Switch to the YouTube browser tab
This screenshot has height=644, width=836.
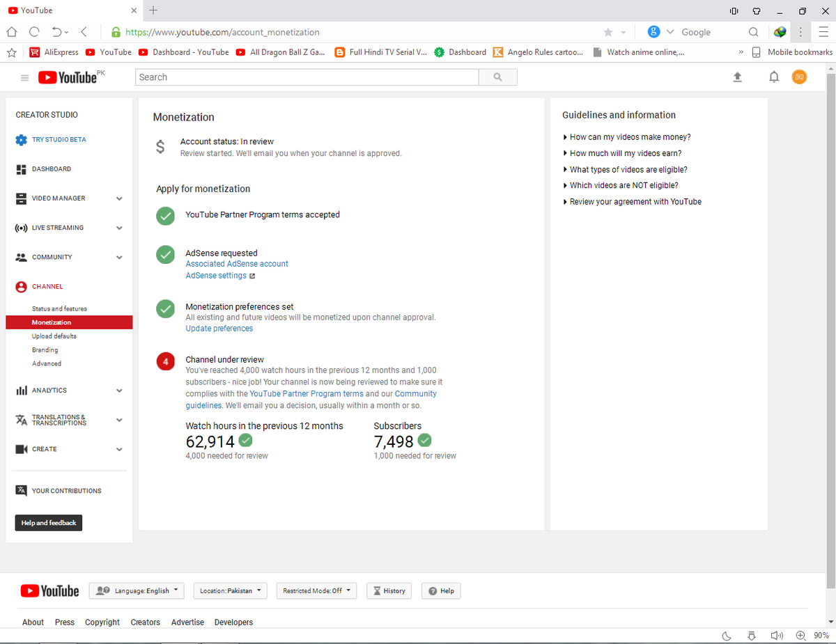72,10
